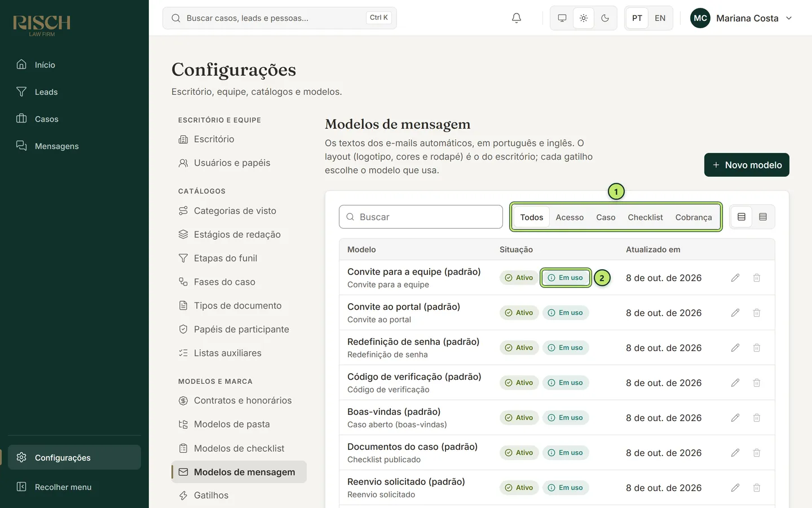This screenshot has height=508, width=812.
Task: Edit the Redefinição de senha model
Action: point(735,348)
